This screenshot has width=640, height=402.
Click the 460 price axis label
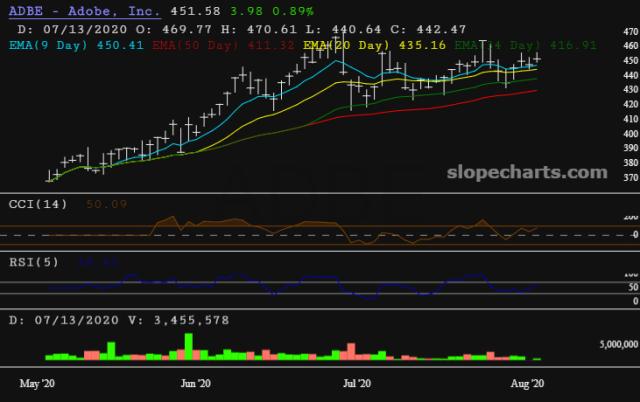[x=629, y=46]
